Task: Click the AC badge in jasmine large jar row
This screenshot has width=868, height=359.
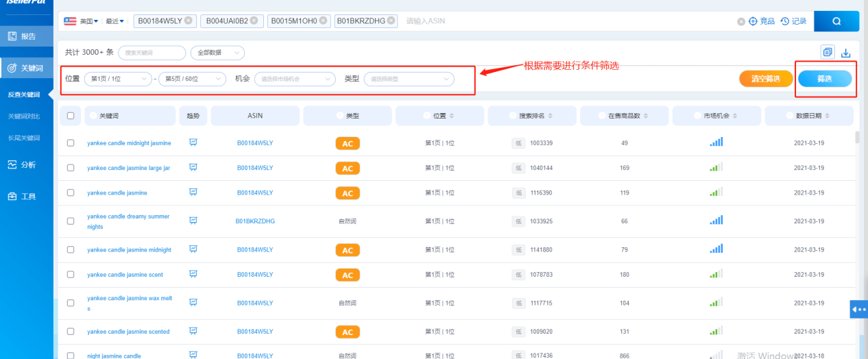Action: click(x=348, y=168)
